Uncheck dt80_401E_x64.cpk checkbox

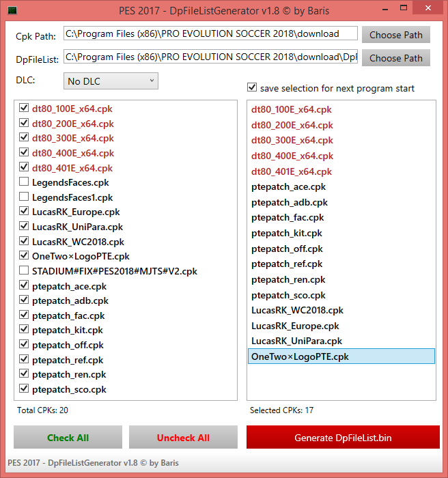point(24,167)
